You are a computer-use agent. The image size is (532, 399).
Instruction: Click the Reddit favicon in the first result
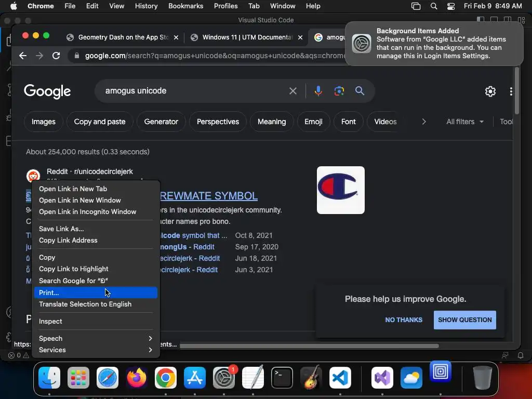pyautogui.click(x=33, y=176)
